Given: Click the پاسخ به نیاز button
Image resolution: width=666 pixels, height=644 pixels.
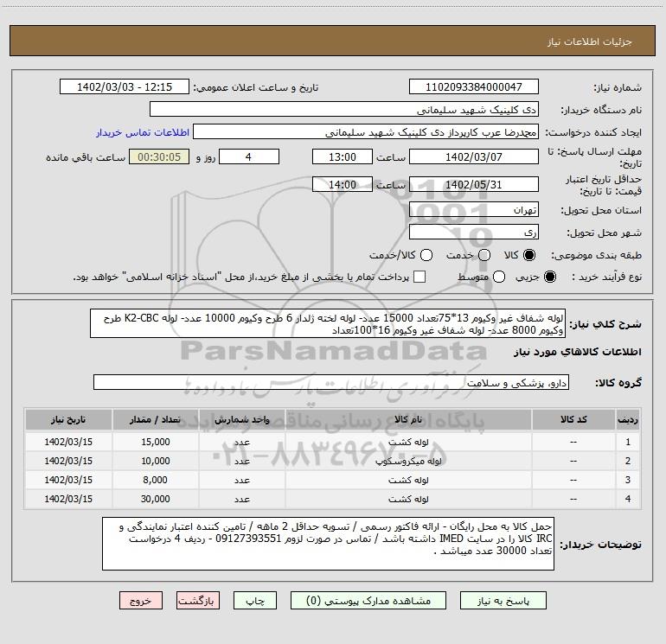Looking at the screenshot, I should (503, 601).
